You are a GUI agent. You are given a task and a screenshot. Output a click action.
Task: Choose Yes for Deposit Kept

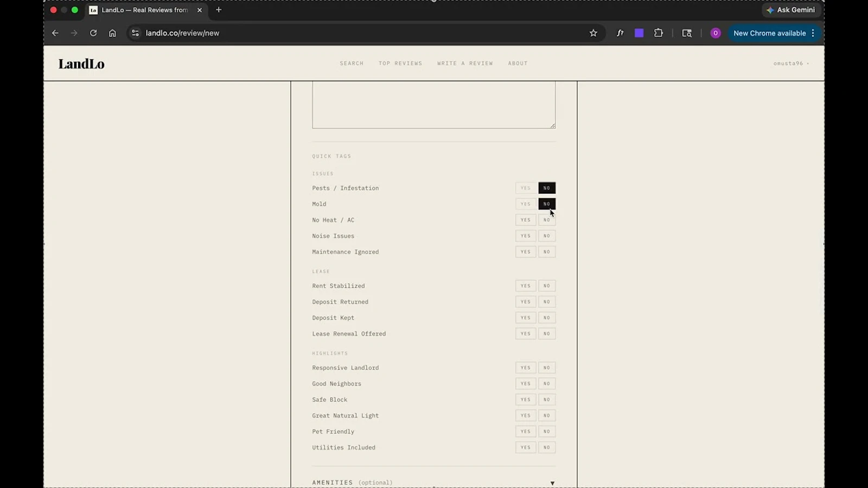[x=525, y=318]
